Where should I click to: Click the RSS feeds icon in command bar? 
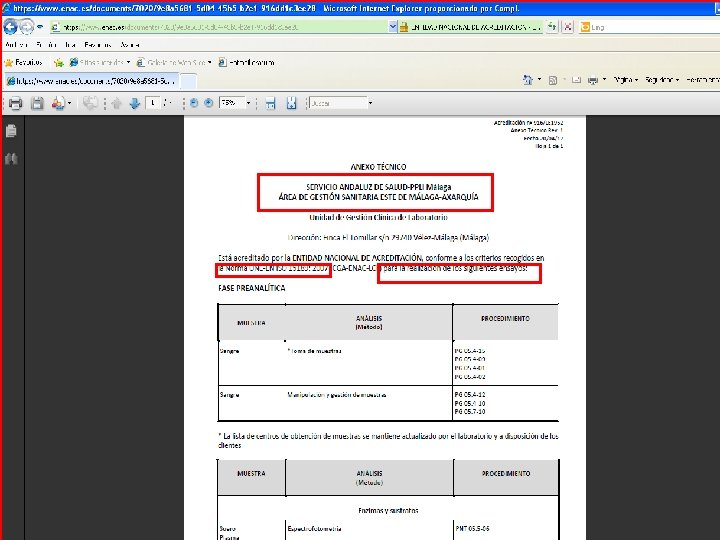coord(553,80)
